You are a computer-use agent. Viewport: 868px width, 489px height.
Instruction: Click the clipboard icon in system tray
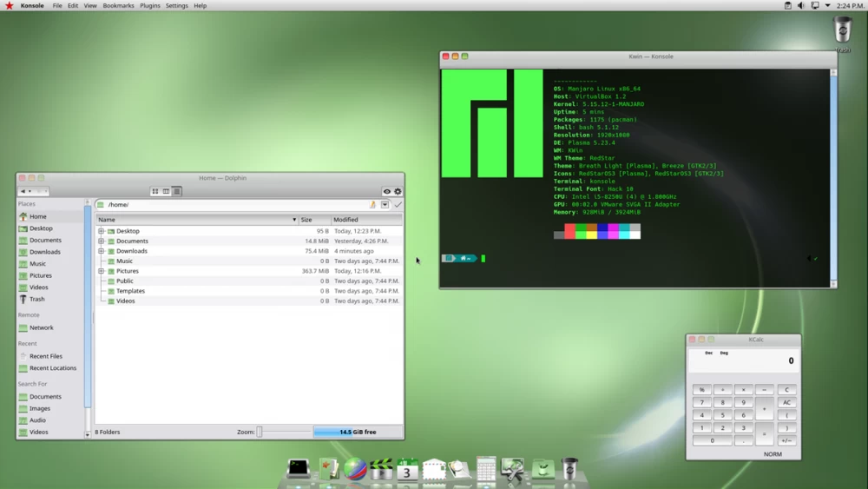point(788,5)
